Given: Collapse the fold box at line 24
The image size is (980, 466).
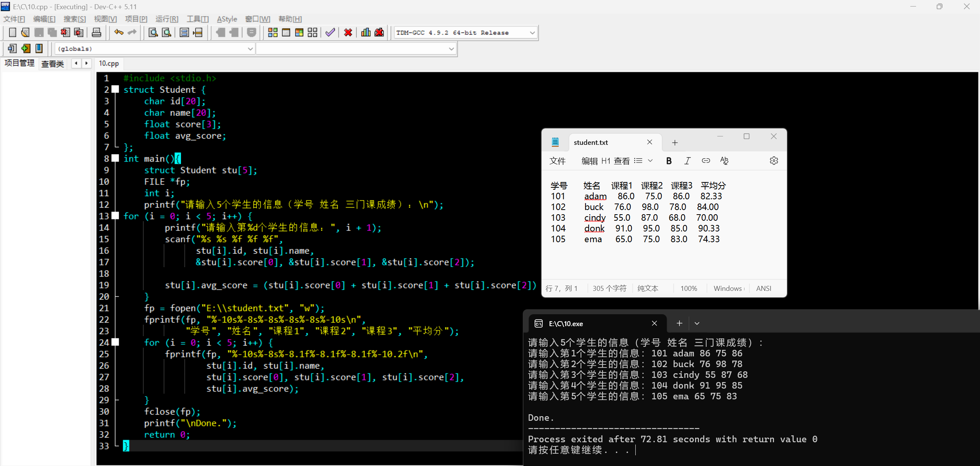Looking at the screenshot, I should click(115, 343).
